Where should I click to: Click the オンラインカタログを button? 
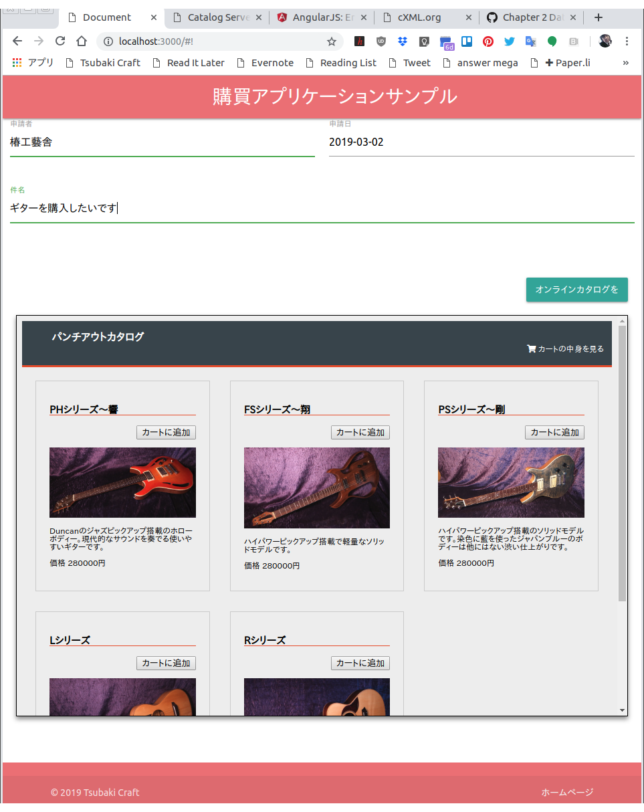576,290
